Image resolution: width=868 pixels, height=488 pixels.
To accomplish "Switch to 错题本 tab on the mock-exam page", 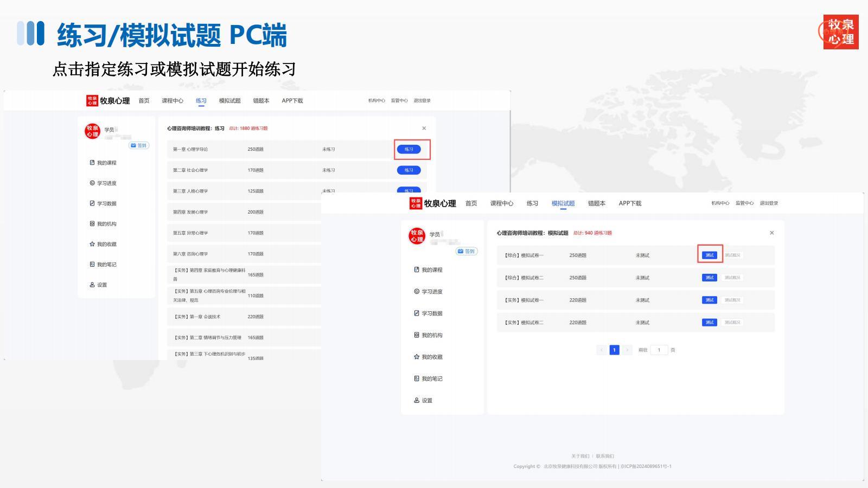I will [x=596, y=203].
